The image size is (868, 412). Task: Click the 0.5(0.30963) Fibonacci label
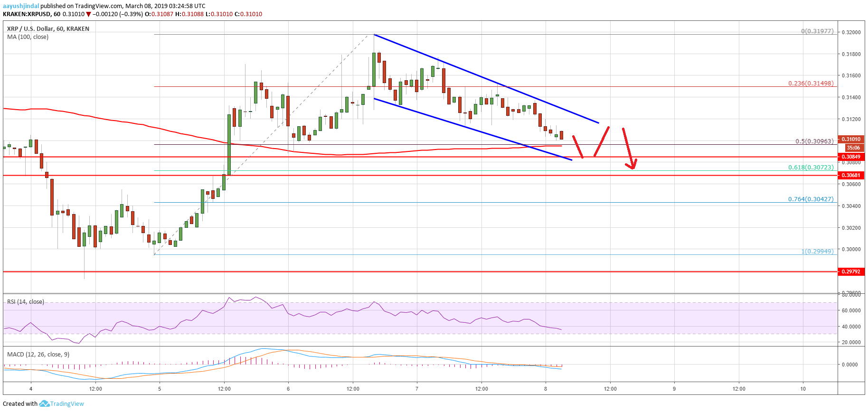(814, 141)
